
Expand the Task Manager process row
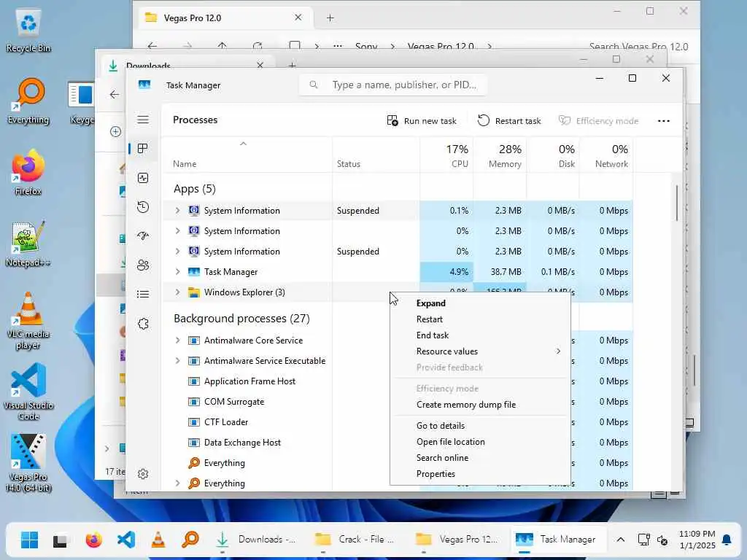[x=178, y=272]
